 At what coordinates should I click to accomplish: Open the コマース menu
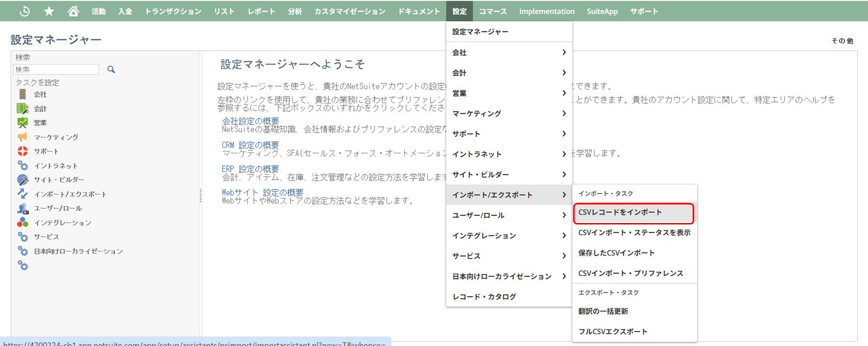[x=493, y=11]
